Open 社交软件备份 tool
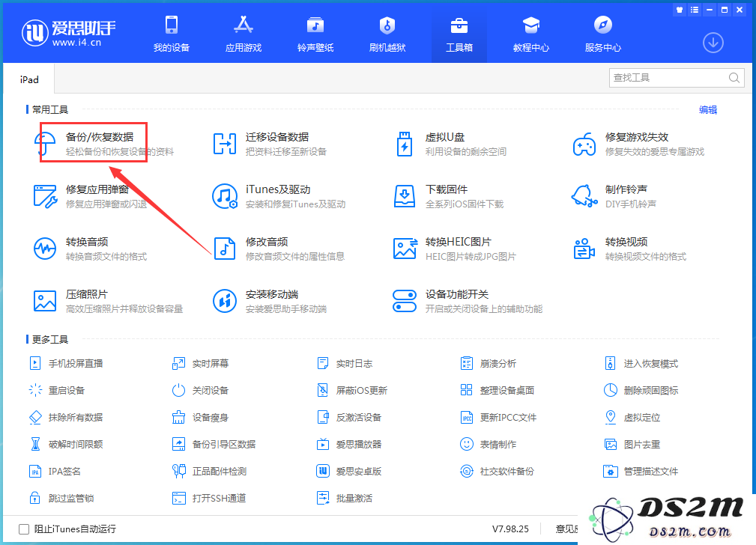The height and width of the screenshot is (545, 756). (497, 472)
